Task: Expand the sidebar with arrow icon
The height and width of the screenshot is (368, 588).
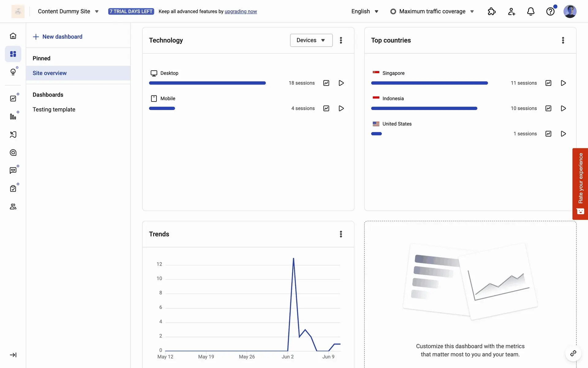Action: [x=13, y=355]
